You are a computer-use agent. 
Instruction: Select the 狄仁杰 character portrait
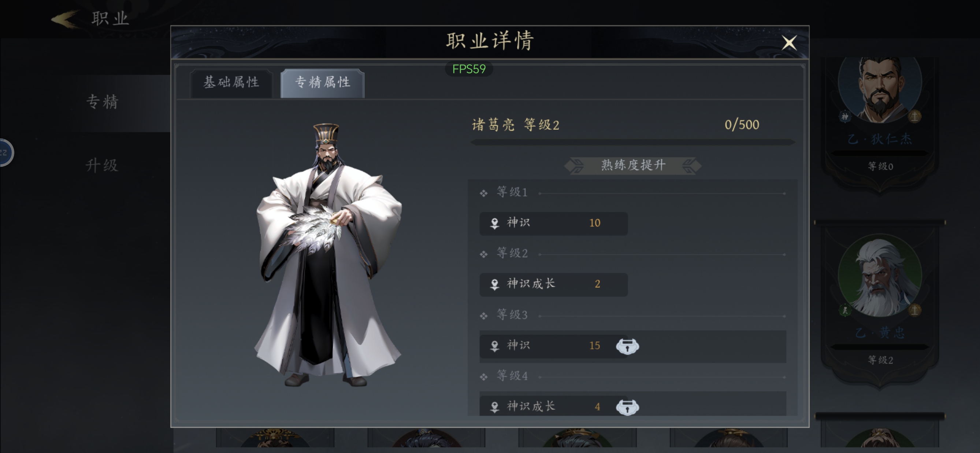[880, 90]
